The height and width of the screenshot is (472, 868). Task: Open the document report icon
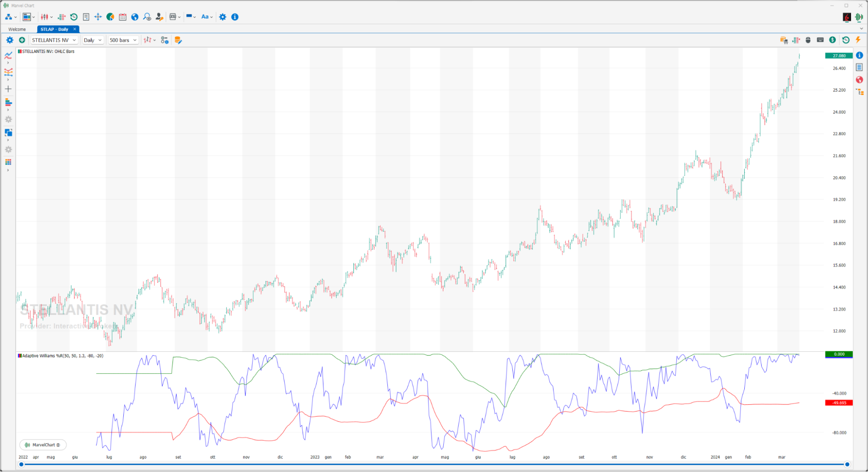pos(86,17)
